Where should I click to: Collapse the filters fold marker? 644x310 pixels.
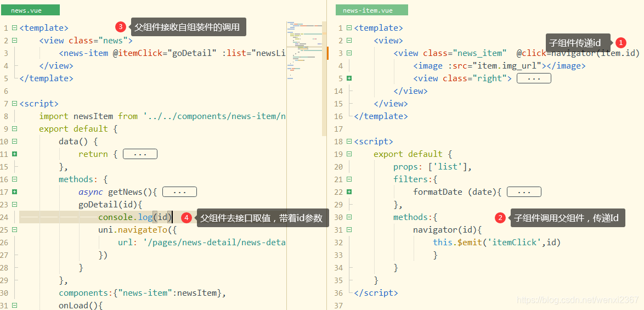tap(349, 179)
